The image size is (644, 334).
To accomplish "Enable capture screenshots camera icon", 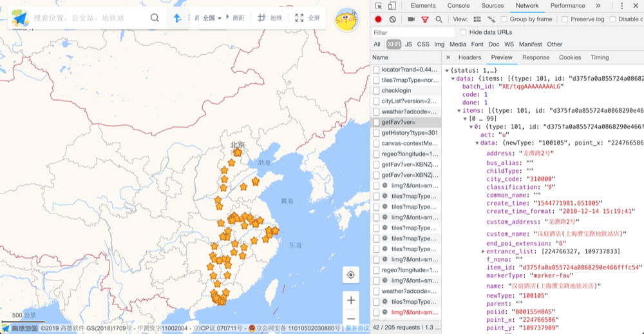I will click(411, 19).
